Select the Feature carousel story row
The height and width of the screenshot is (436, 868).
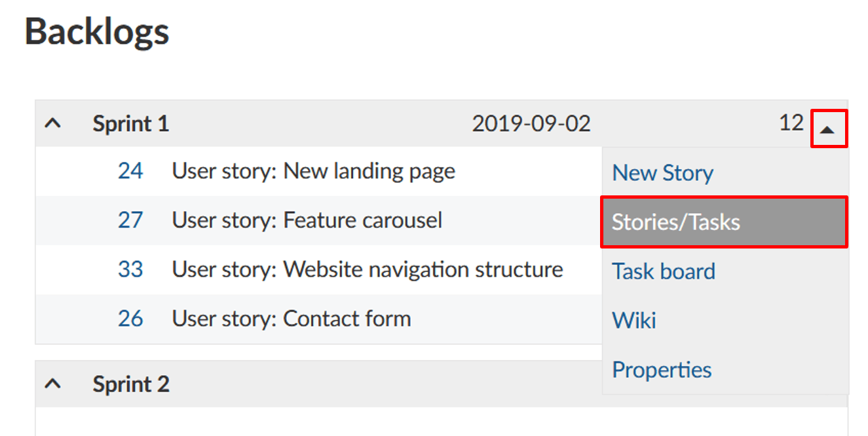(306, 220)
